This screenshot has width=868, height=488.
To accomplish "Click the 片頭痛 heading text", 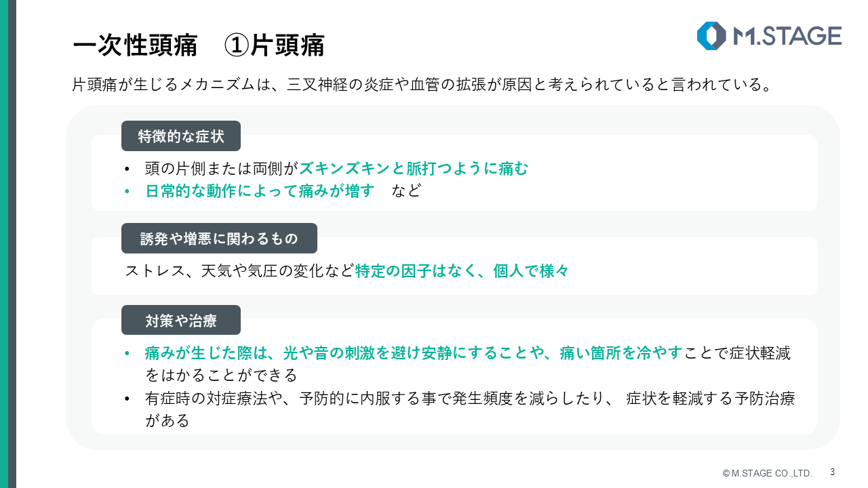I will click(287, 46).
